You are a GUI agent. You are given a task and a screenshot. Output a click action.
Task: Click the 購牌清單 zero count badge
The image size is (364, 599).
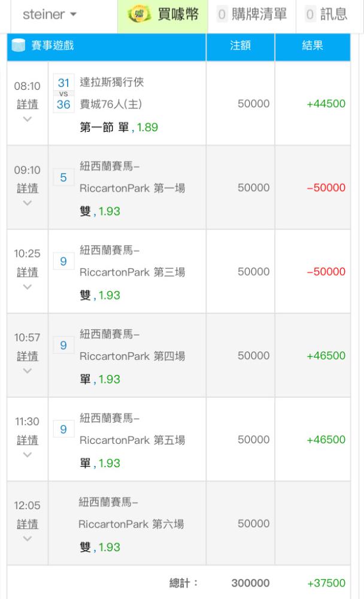point(222,14)
